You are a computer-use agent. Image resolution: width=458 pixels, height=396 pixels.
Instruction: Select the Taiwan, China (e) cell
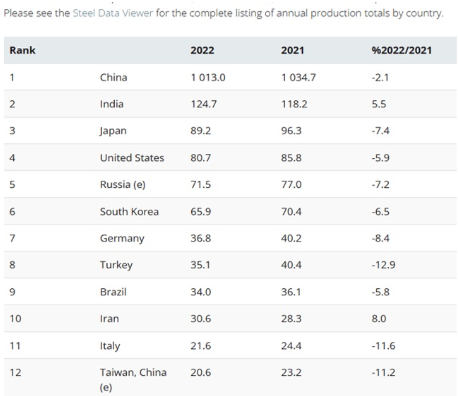pos(133,379)
